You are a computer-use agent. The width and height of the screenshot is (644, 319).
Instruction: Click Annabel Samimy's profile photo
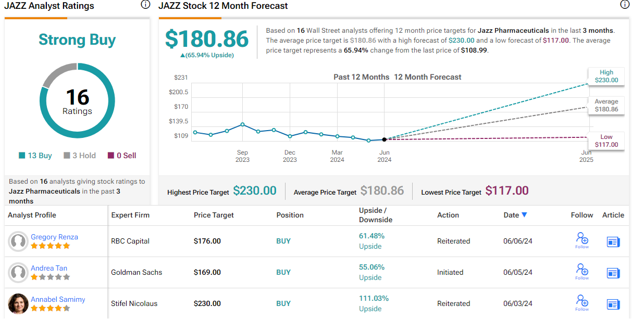click(18, 303)
